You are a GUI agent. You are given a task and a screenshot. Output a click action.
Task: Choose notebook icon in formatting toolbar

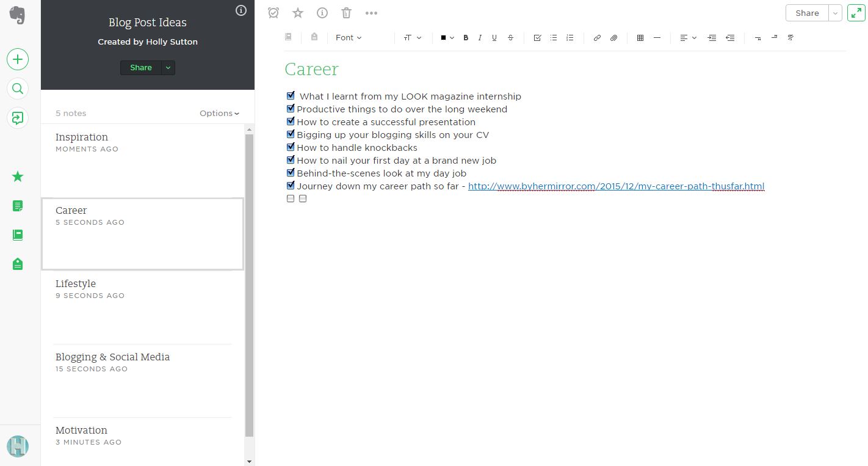288,37
